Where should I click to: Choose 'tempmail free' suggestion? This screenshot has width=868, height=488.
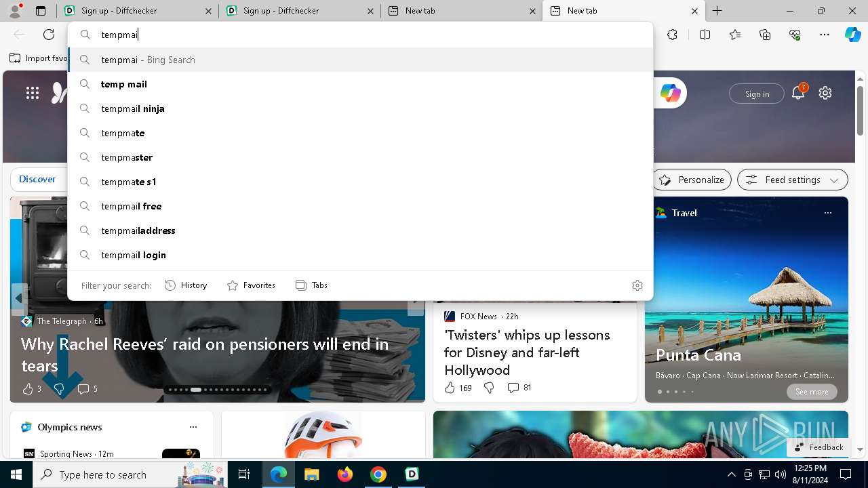[361, 206]
